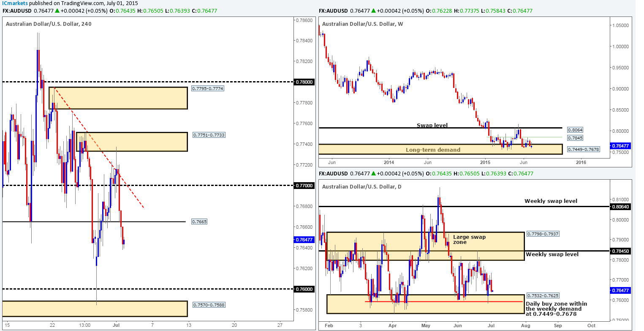The width and height of the screenshot is (644, 331).
Task: Select the blue 0.76477 price tag on 240 chart
Action: [303, 239]
